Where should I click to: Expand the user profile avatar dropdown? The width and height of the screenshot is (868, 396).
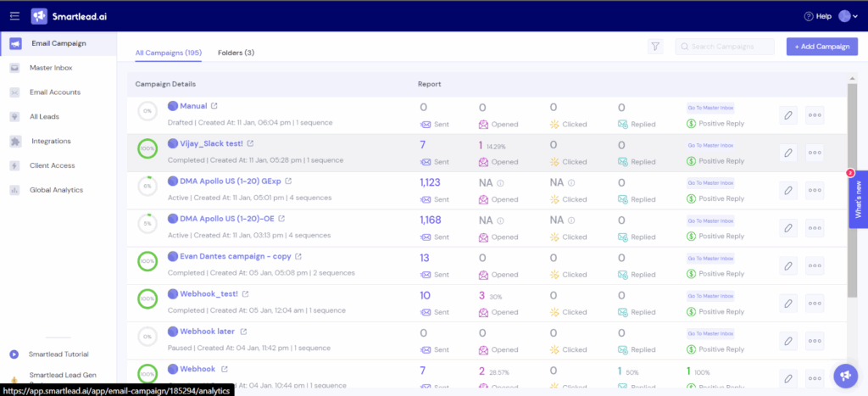click(848, 16)
